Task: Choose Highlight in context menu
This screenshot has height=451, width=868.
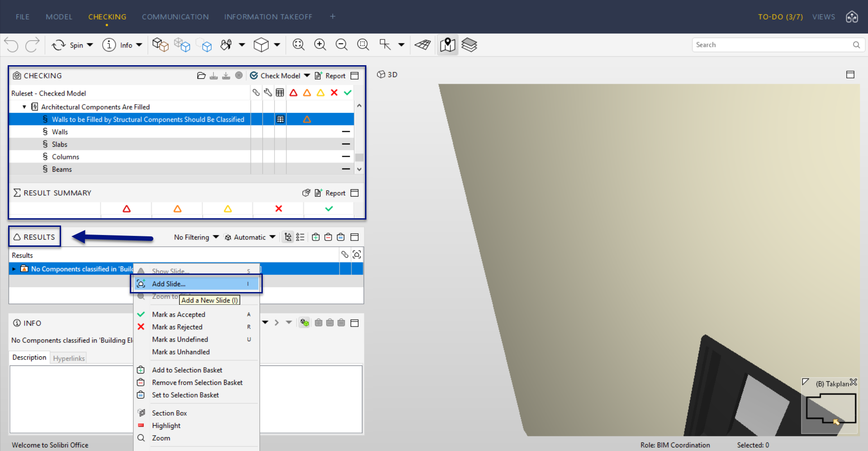Action: click(x=196, y=426)
